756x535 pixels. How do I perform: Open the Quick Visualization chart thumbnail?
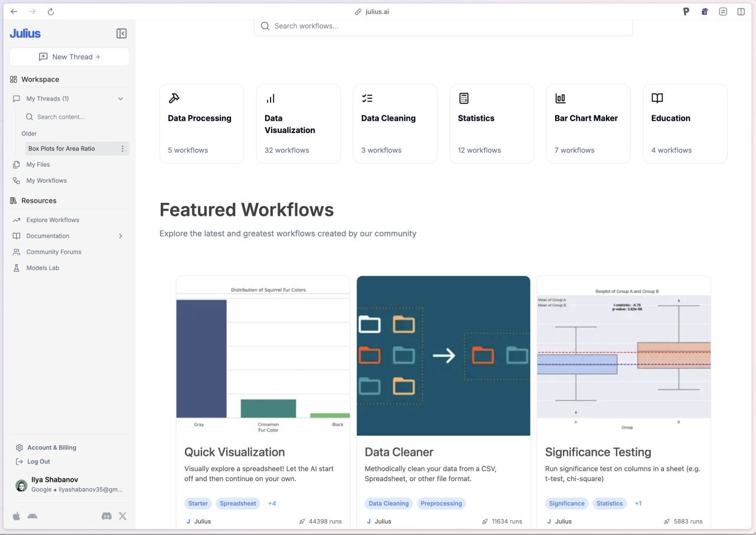[x=263, y=356]
